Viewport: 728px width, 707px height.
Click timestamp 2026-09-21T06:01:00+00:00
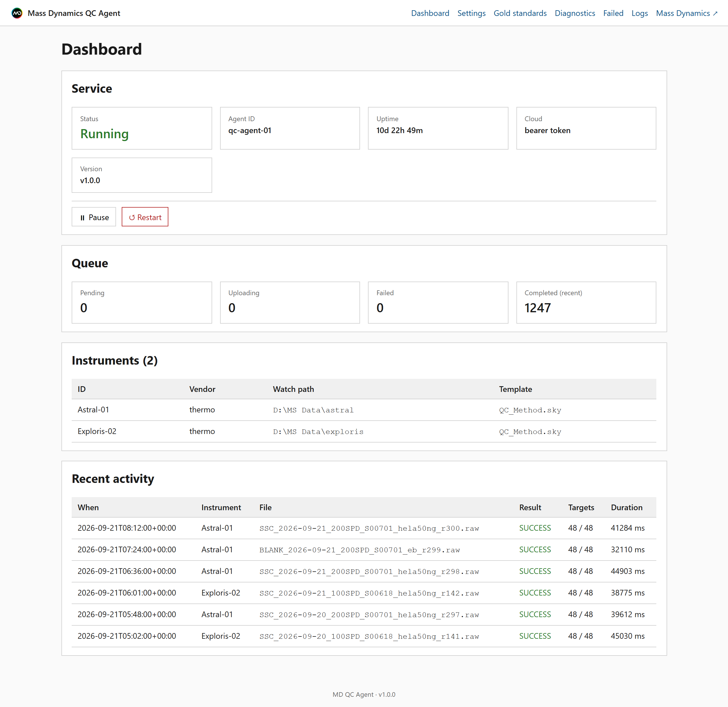click(x=127, y=593)
